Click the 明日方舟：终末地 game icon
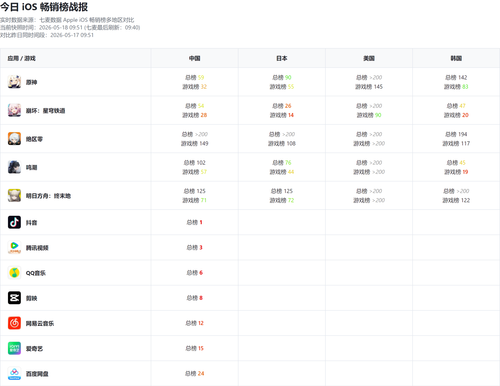Screen dimensions: 500x386 (14, 196)
